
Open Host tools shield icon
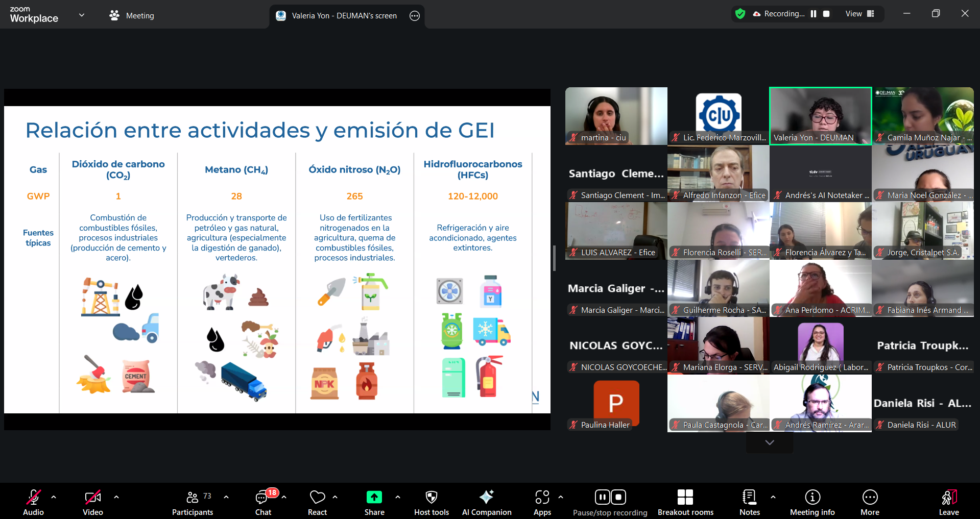[431, 503]
